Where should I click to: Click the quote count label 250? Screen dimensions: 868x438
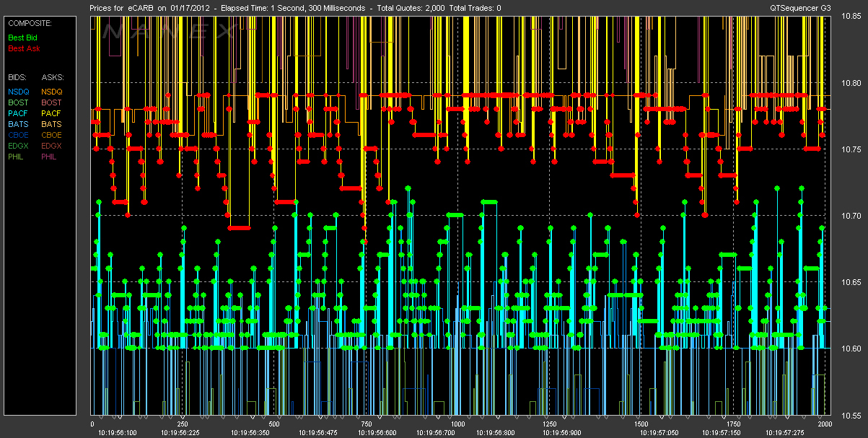click(183, 424)
